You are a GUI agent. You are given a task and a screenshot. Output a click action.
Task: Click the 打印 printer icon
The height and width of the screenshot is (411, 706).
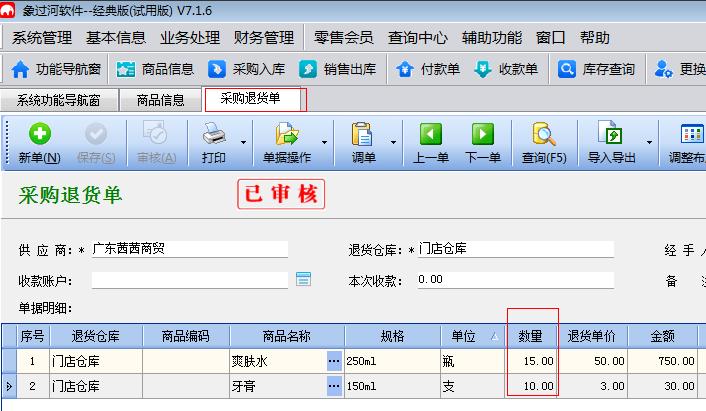214,134
